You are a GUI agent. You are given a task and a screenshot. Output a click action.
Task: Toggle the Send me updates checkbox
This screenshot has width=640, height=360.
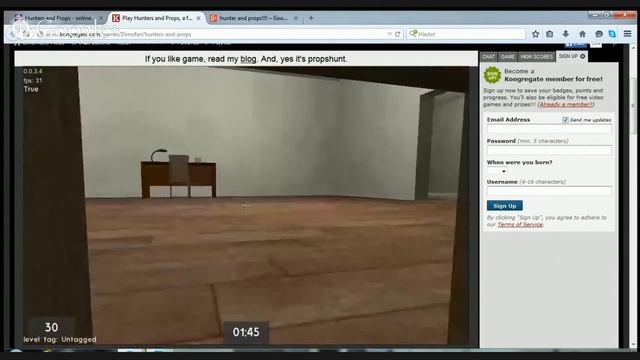[x=565, y=120]
